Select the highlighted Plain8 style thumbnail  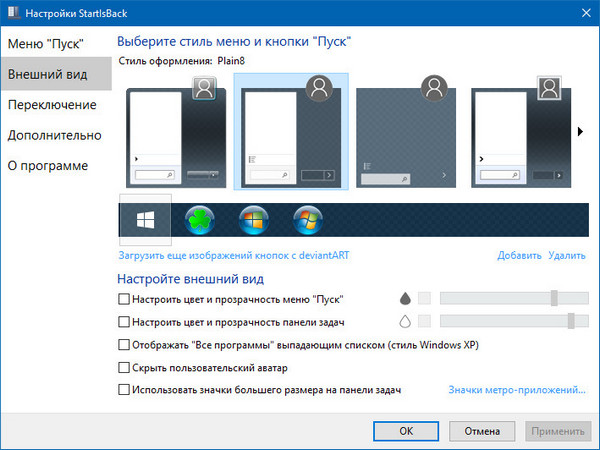click(291, 132)
